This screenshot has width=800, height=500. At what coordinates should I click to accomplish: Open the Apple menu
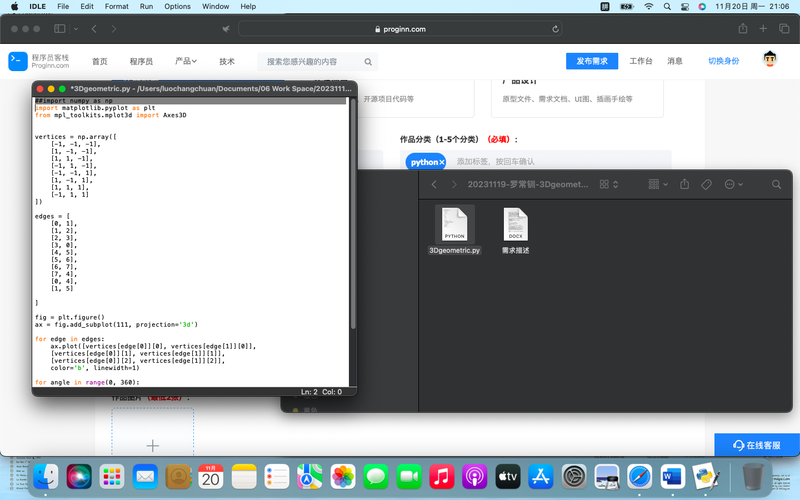pyautogui.click(x=14, y=7)
